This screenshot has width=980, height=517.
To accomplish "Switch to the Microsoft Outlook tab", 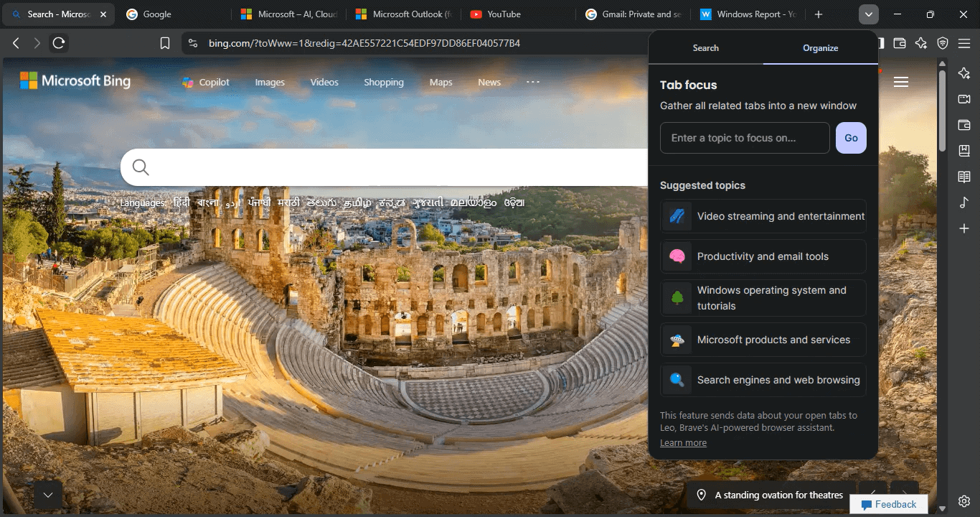I will point(404,14).
